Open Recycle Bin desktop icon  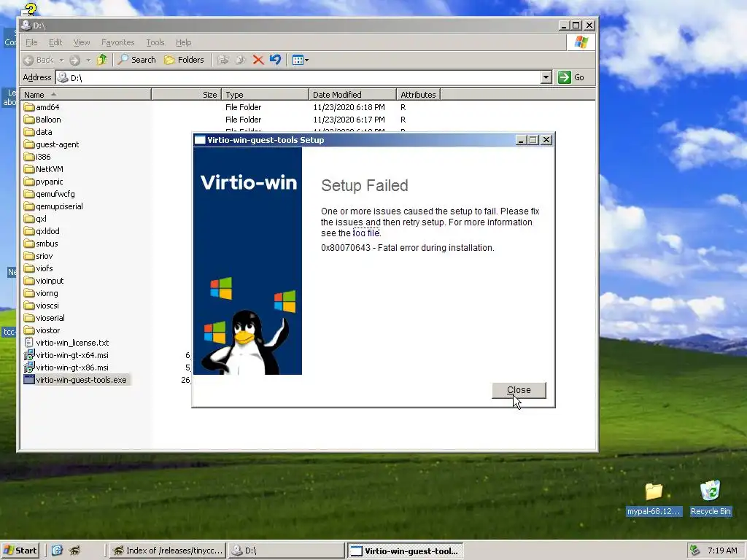tap(711, 498)
